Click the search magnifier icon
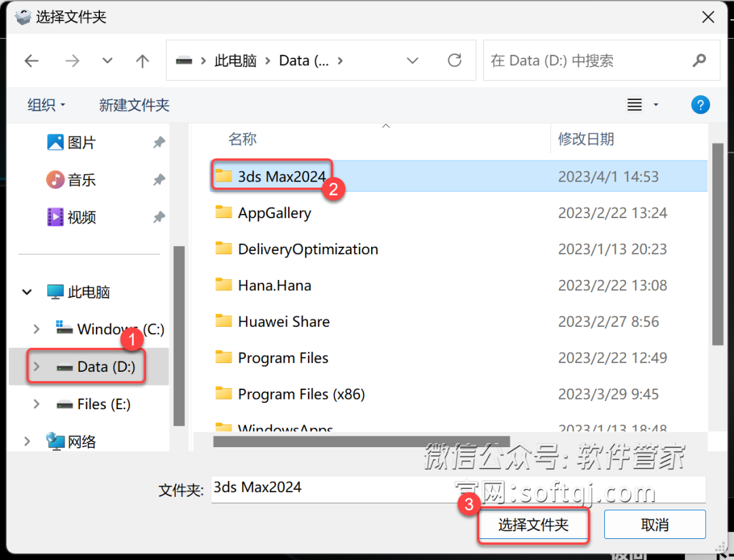734x560 pixels. tap(699, 60)
